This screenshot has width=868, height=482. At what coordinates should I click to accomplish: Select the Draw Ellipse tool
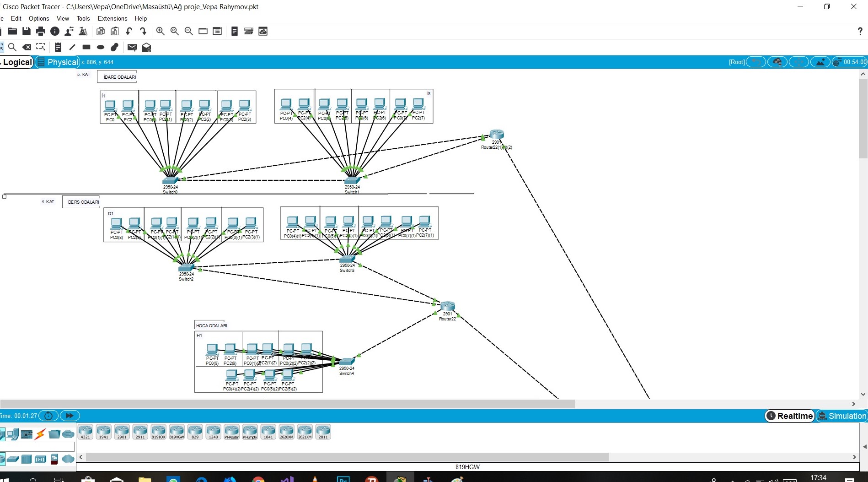[101, 47]
